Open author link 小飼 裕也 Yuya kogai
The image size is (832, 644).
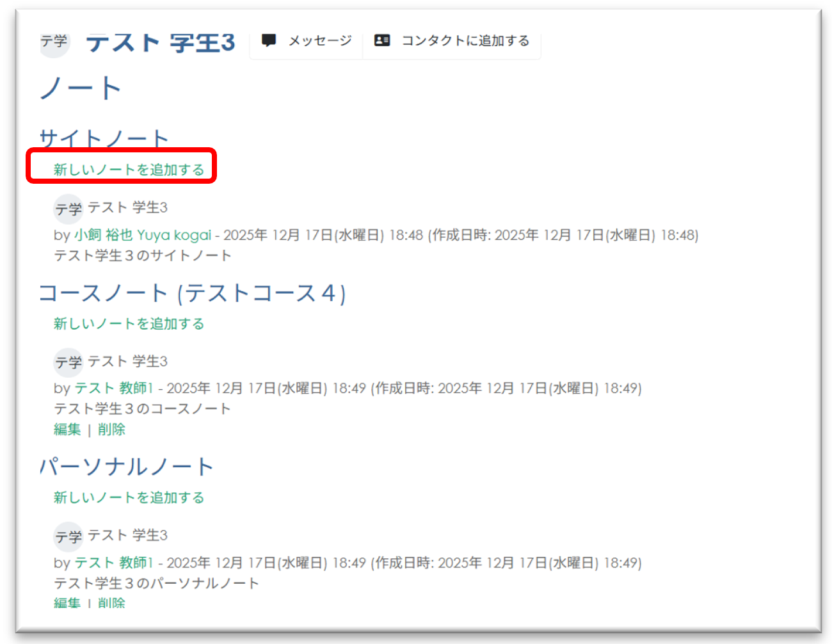click(142, 236)
